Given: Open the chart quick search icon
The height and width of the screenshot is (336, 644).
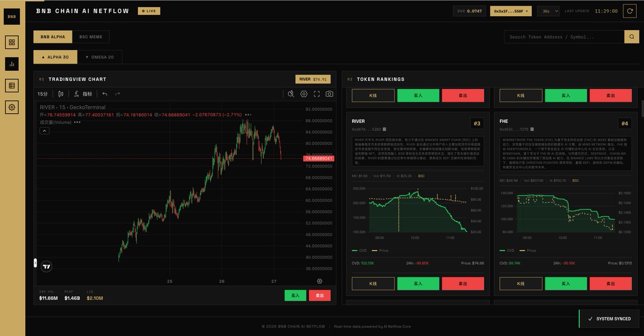Looking at the screenshot, I should 291,94.
